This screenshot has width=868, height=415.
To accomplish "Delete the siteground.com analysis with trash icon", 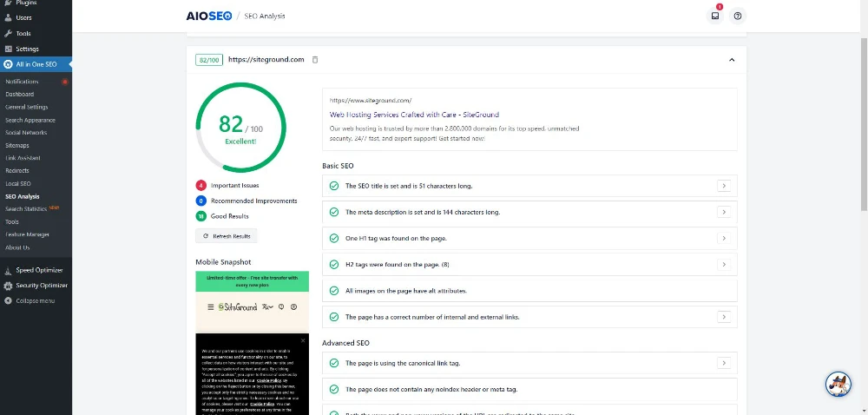I will pyautogui.click(x=315, y=60).
